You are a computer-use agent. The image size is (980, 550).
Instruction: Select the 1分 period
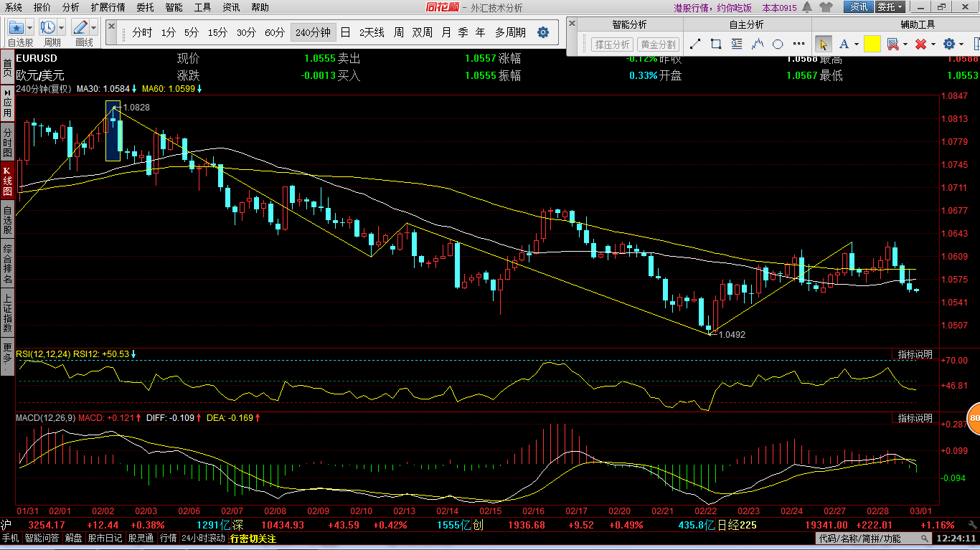[168, 32]
